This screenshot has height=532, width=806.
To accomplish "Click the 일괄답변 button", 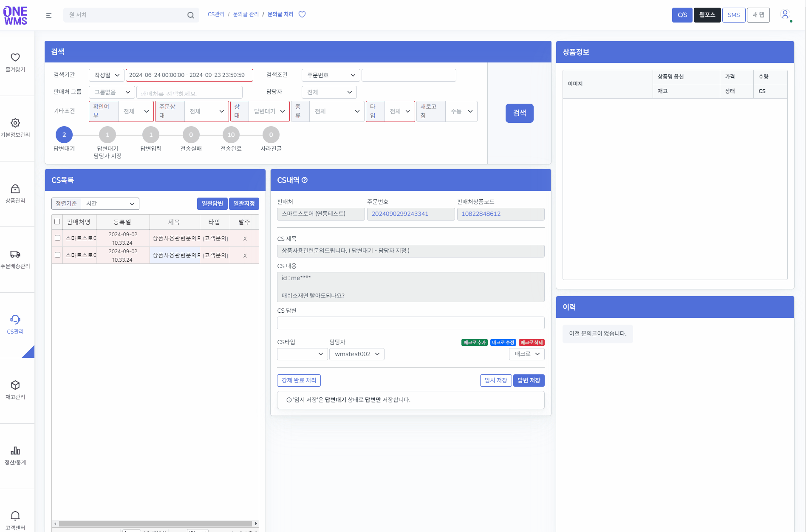I will [212, 204].
